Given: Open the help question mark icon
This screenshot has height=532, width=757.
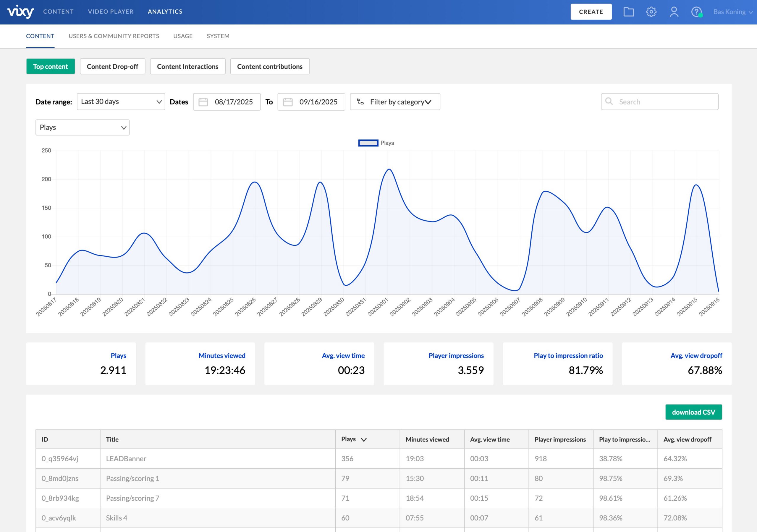Looking at the screenshot, I should [696, 12].
